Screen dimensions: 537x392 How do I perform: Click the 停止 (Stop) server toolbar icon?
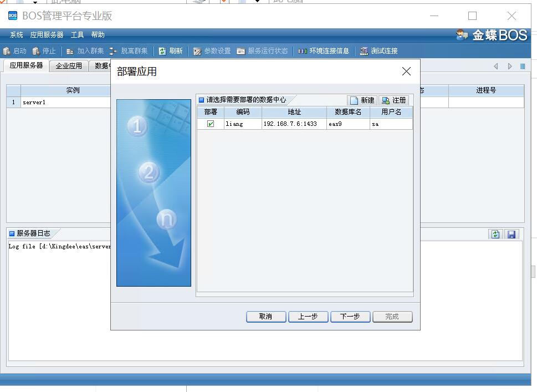click(x=36, y=51)
